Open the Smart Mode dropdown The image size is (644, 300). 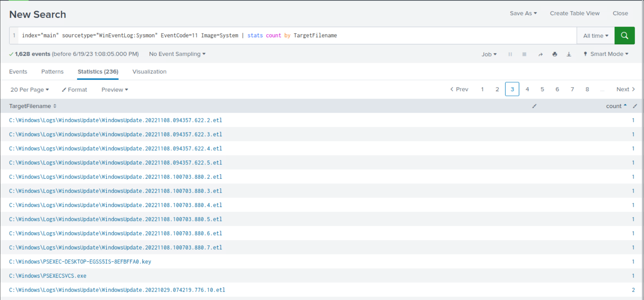point(606,54)
